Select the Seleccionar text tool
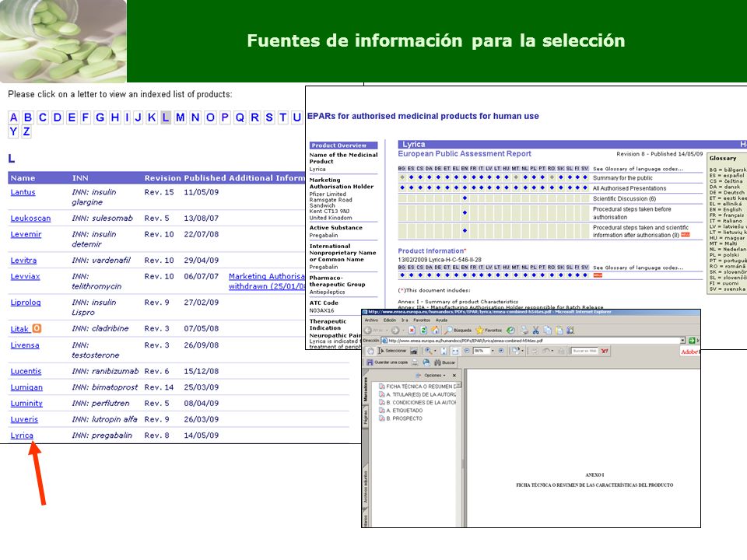Image resolution: width=747 pixels, height=560 pixels. click(x=392, y=351)
